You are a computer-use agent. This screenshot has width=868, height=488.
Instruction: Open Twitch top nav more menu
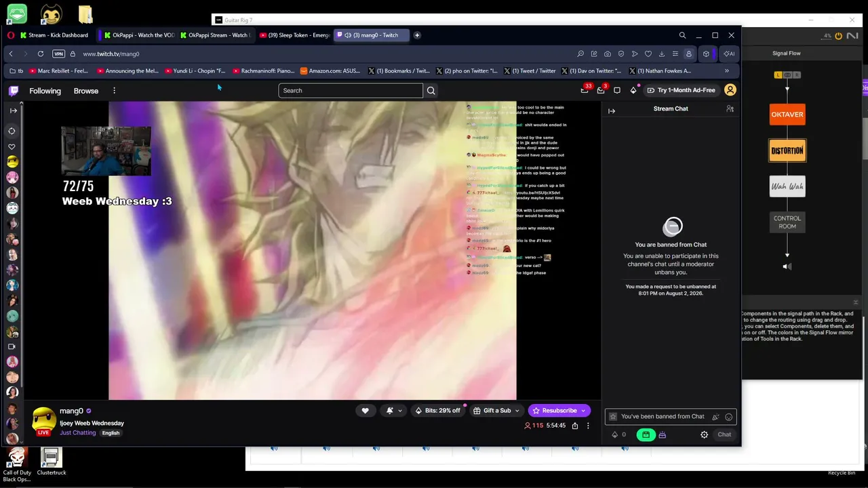(114, 90)
